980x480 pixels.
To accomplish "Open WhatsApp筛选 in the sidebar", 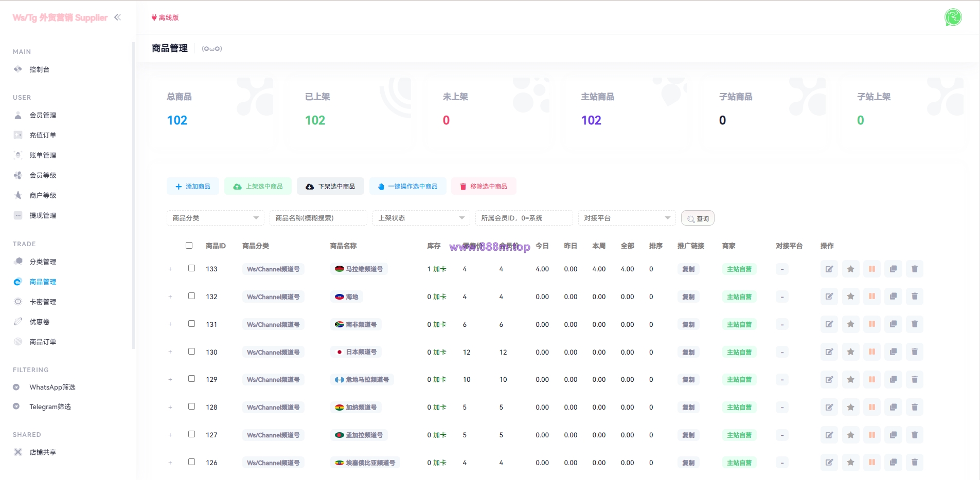I will [x=52, y=387].
